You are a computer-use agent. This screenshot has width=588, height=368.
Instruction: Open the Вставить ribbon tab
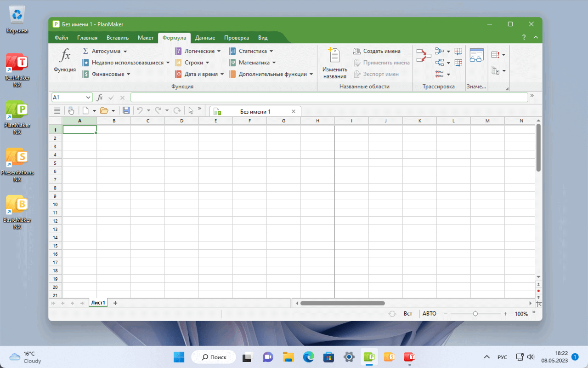coord(117,38)
